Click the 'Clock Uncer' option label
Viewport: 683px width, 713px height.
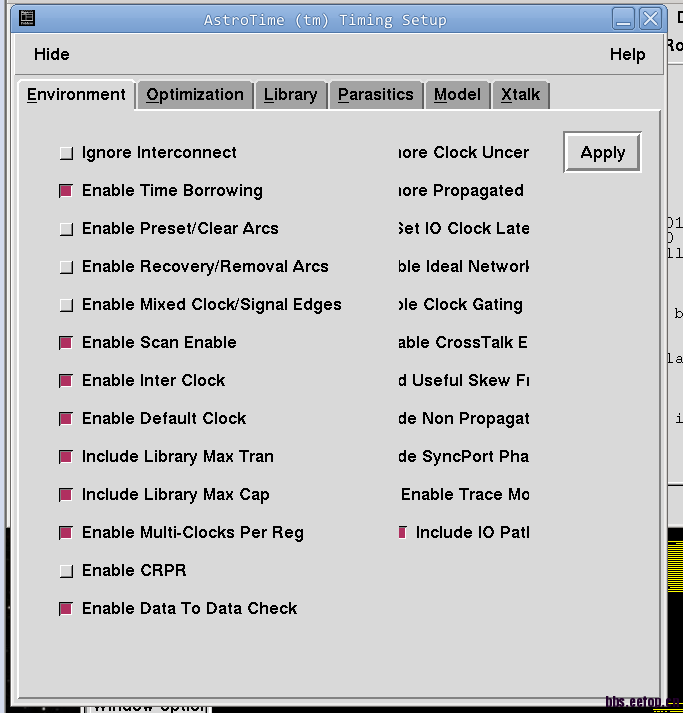point(464,152)
